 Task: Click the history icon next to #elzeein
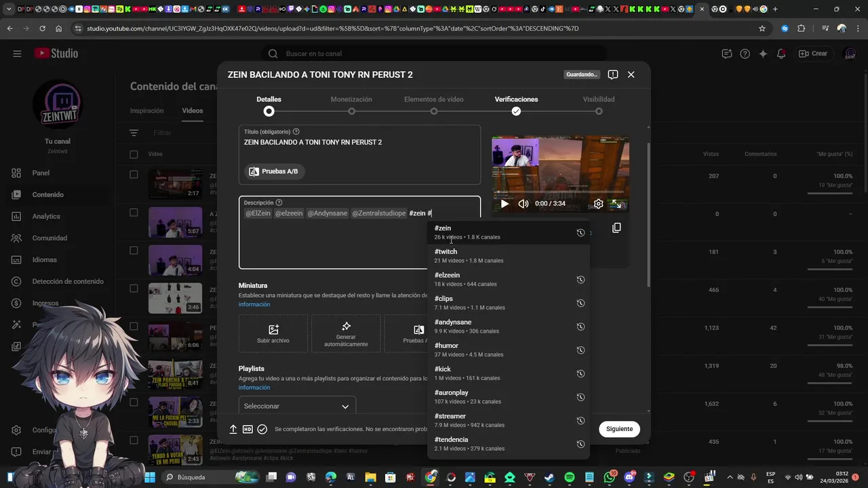click(x=580, y=279)
